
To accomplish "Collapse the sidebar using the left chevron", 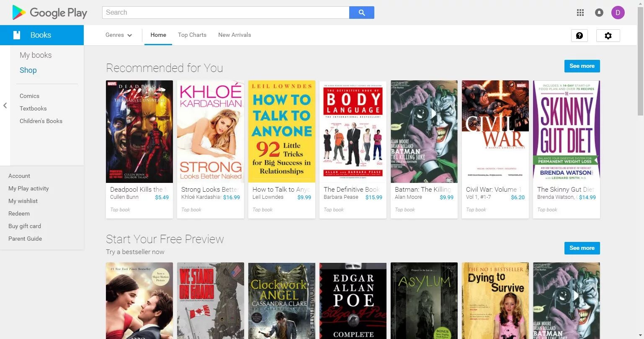I will coord(5,106).
